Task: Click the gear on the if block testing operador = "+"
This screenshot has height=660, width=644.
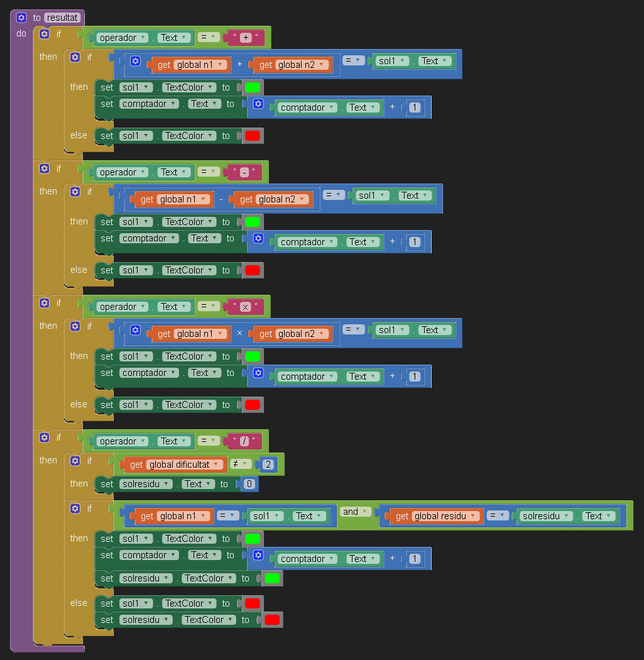Action: click(x=45, y=34)
